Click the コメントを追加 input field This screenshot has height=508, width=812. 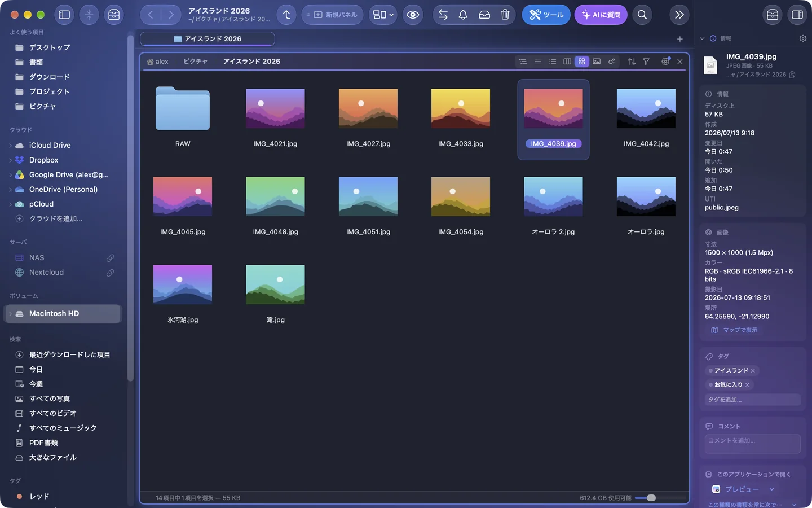(752, 444)
